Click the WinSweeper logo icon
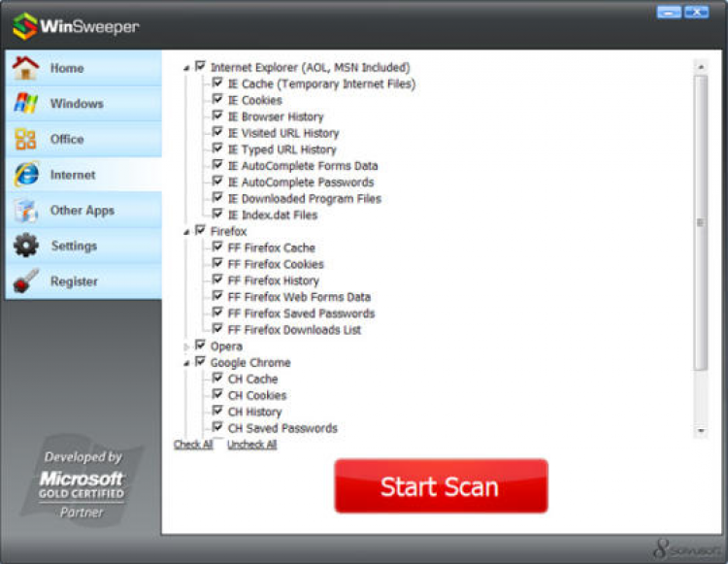This screenshot has width=728, height=564. (25, 26)
